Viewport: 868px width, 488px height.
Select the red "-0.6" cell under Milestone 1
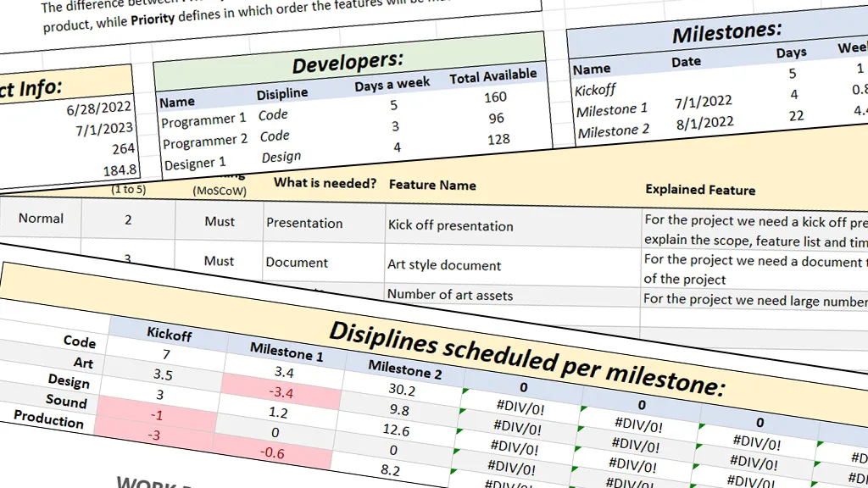point(272,452)
